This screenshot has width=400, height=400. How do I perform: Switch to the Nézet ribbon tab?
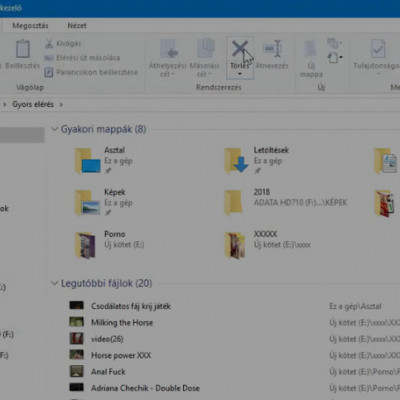[x=77, y=26]
